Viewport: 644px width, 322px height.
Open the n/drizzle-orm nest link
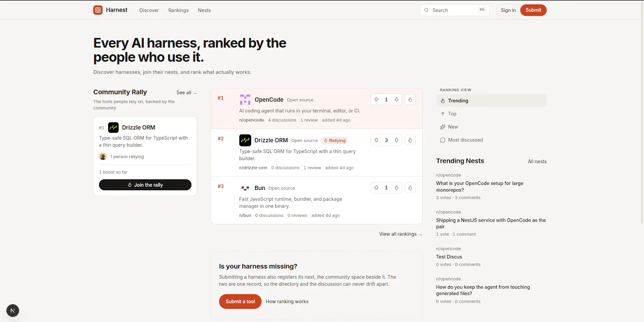(x=253, y=168)
